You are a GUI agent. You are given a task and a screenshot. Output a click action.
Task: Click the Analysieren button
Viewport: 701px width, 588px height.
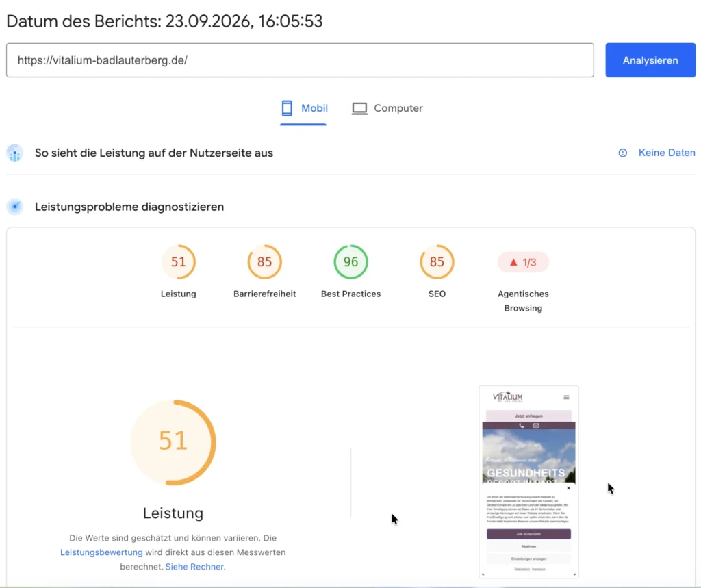point(650,60)
